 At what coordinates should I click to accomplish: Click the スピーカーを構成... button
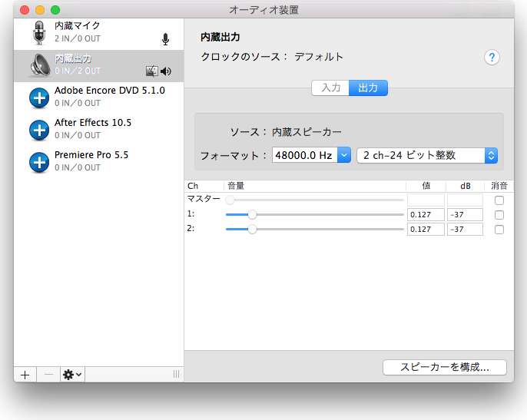[x=444, y=367]
